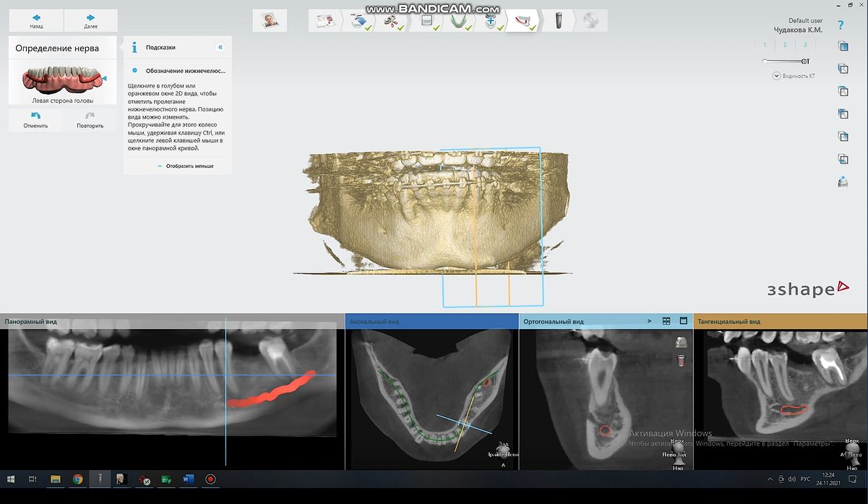The image size is (868, 504).
Task: Switch to the fifth cube view orientation
Action: [x=843, y=136]
